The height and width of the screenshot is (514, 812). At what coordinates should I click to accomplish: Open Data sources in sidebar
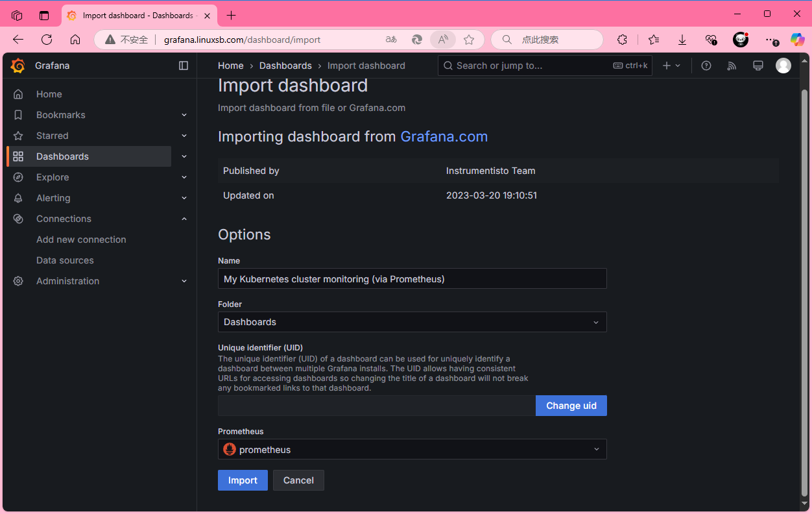(65, 260)
